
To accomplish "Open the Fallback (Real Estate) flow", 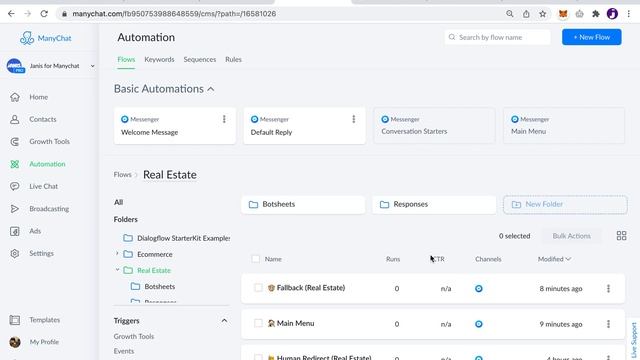I will tap(311, 288).
